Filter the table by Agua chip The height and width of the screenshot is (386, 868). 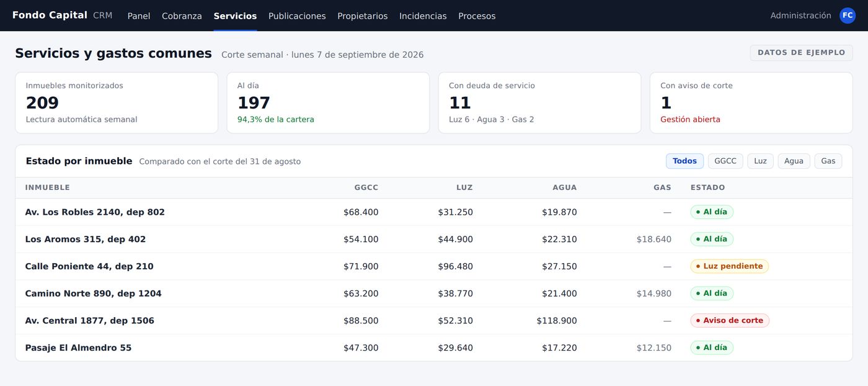click(x=794, y=161)
